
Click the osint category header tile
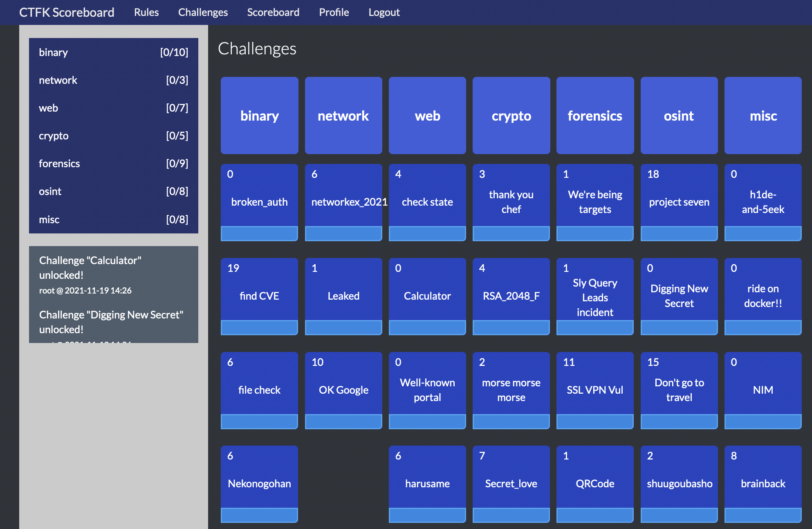[x=679, y=116]
